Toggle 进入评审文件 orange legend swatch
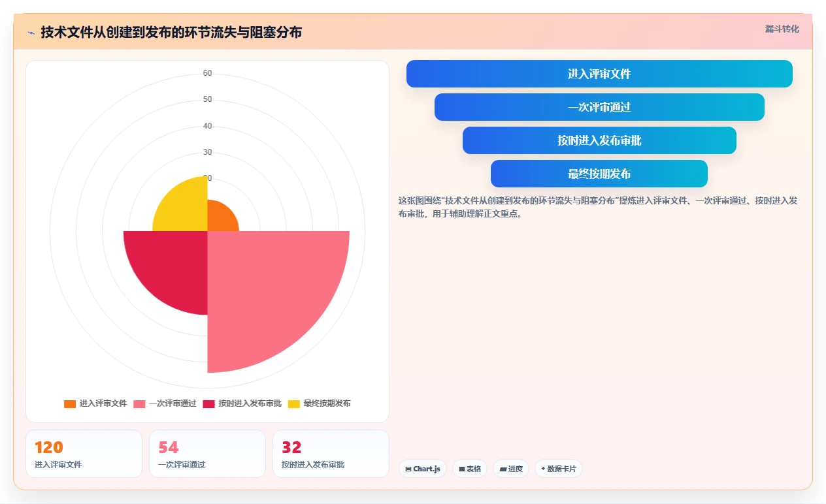Viewport: 826px width, 504px height. [x=70, y=403]
